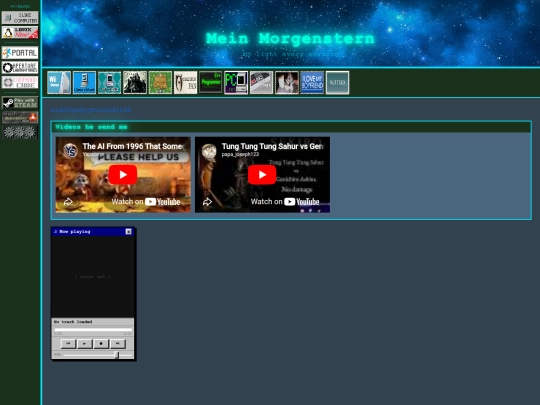Click the dark badge with the orange emblem
This screenshot has width=540, height=405.
point(20,117)
